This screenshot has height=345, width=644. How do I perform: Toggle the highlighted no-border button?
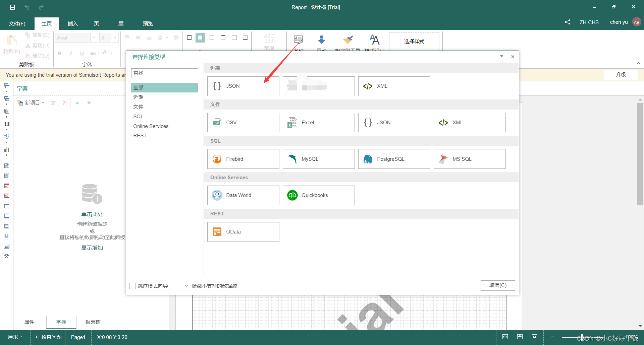200,38
